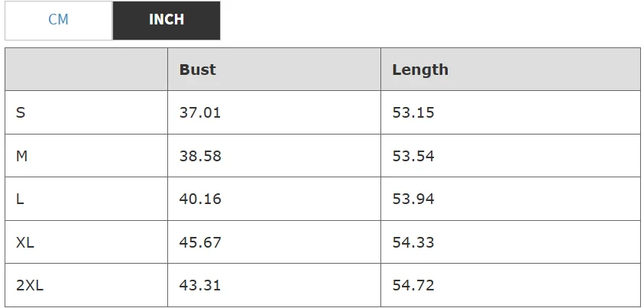Click bust value 37.01
The width and height of the screenshot is (644, 308).
coord(200,112)
